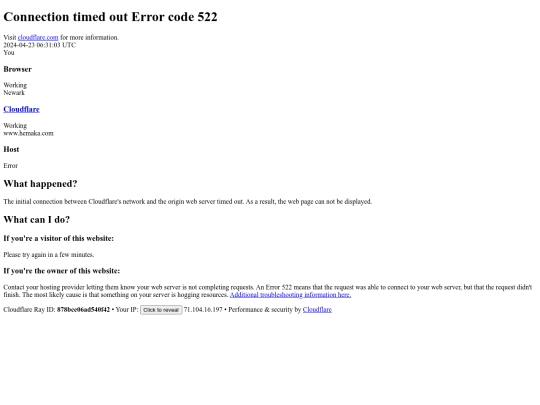Click the 'You' label below the timestamp

click(x=9, y=53)
